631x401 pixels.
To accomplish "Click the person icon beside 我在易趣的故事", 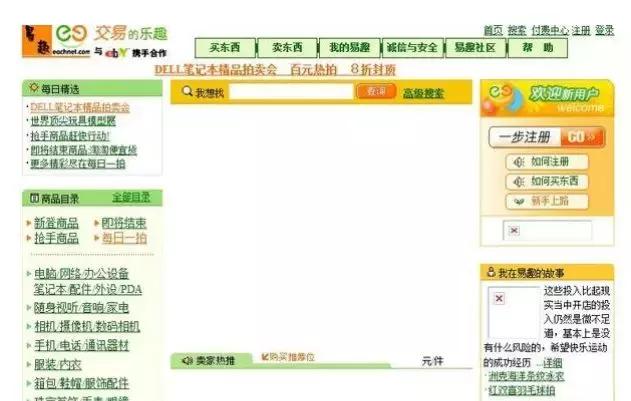I will pyautogui.click(x=491, y=272).
